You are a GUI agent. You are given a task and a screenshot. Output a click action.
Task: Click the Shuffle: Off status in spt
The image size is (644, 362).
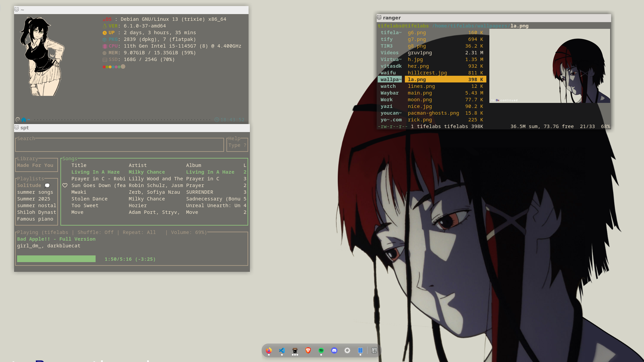tap(96, 232)
